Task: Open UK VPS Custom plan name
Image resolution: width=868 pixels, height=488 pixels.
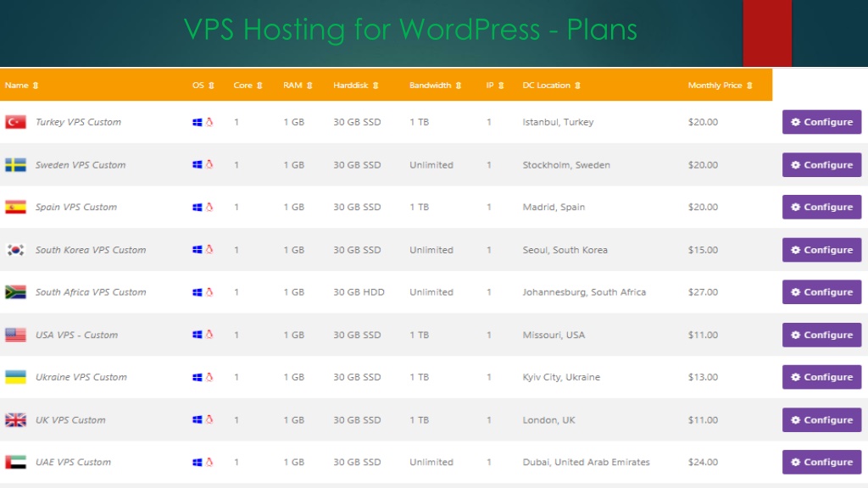Action: 70,419
